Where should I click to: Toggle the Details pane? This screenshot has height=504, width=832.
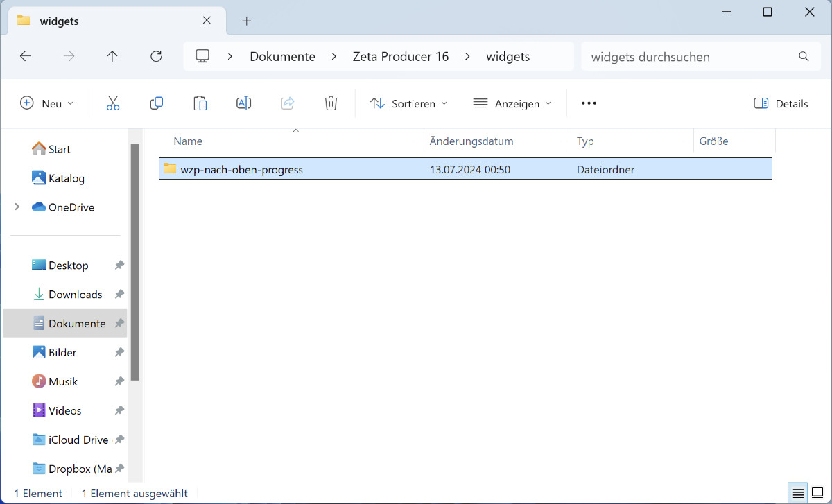tap(781, 103)
